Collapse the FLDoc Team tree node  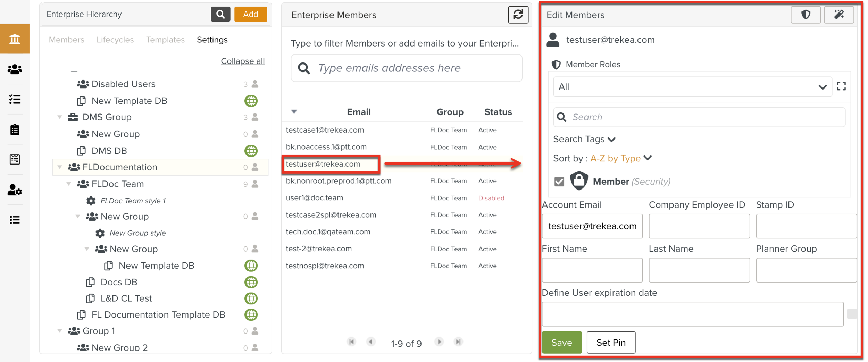(x=68, y=184)
